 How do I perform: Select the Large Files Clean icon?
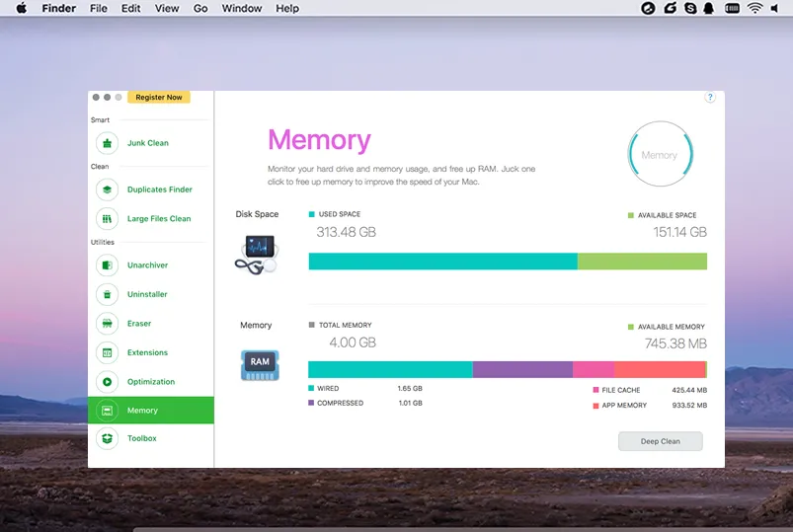pos(107,219)
